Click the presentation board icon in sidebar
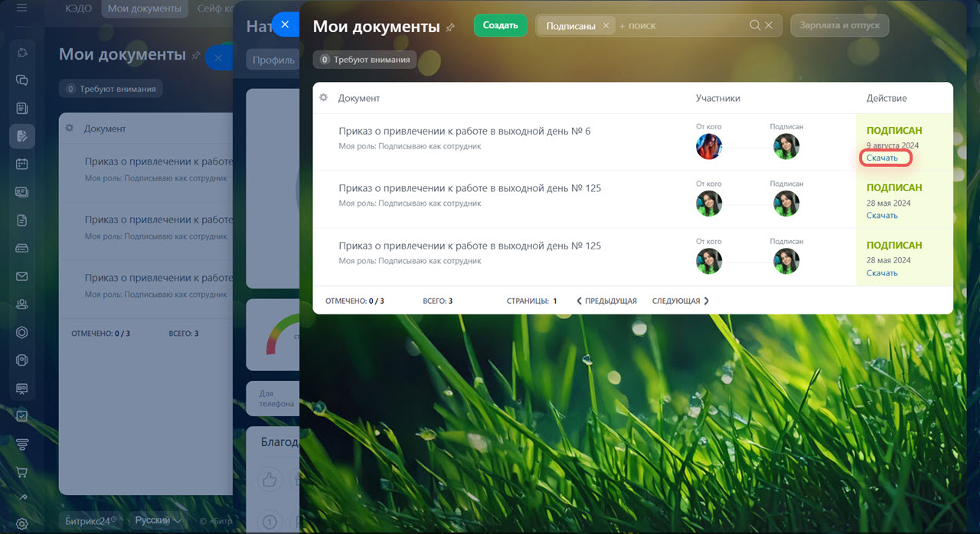The image size is (980, 534). [x=22, y=389]
